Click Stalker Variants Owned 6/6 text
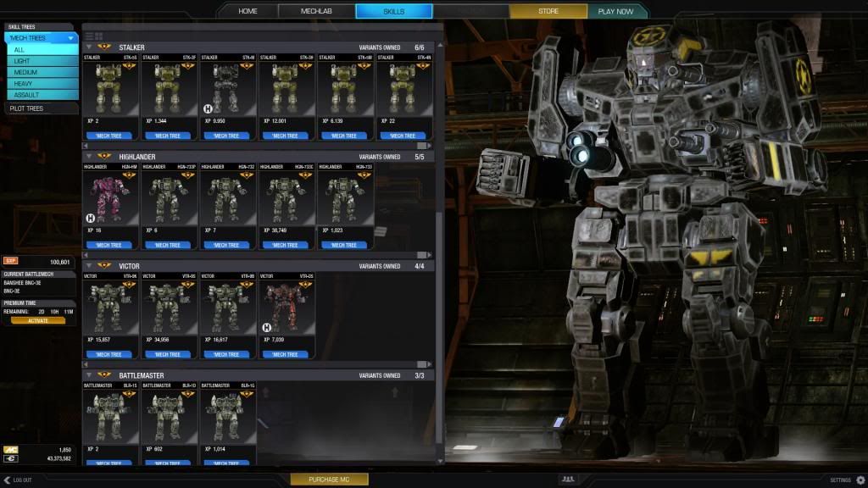Screen dimensions: 868x488 pos(392,47)
